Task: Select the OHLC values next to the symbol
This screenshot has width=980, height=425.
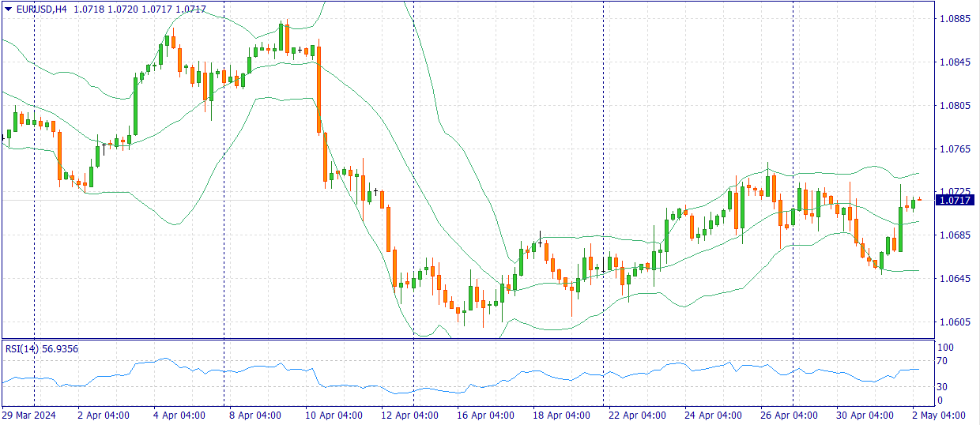Action: tap(140, 9)
